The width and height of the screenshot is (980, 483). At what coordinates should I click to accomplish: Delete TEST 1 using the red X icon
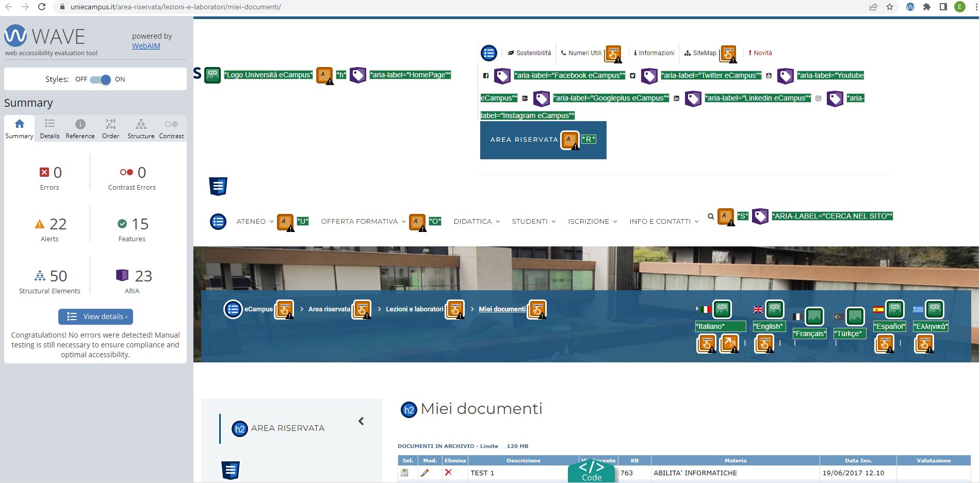(x=448, y=472)
